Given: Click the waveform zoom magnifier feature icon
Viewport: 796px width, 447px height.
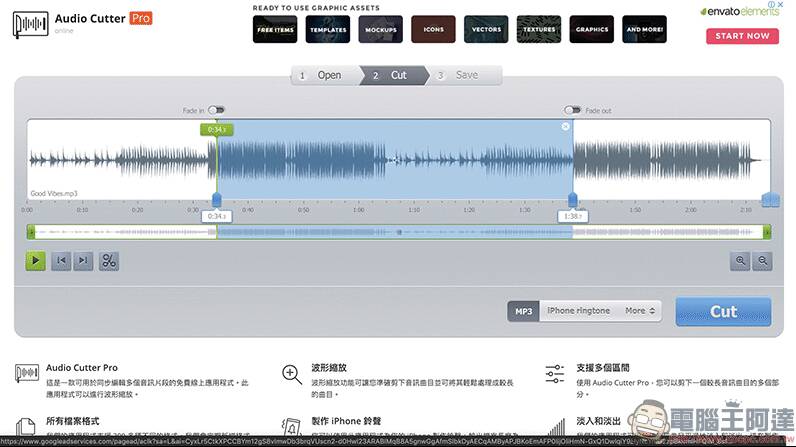Looking at the screenshot, I should (x=292, y=374).
